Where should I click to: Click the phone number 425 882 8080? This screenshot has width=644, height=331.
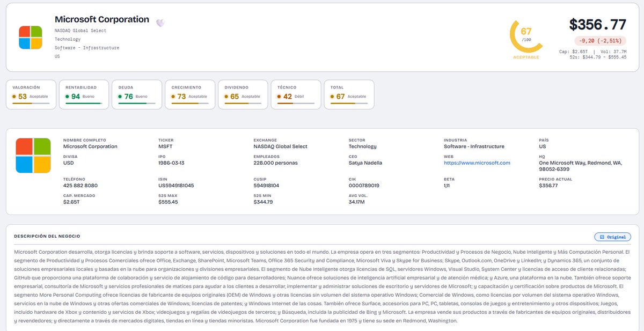pos(80,186)
